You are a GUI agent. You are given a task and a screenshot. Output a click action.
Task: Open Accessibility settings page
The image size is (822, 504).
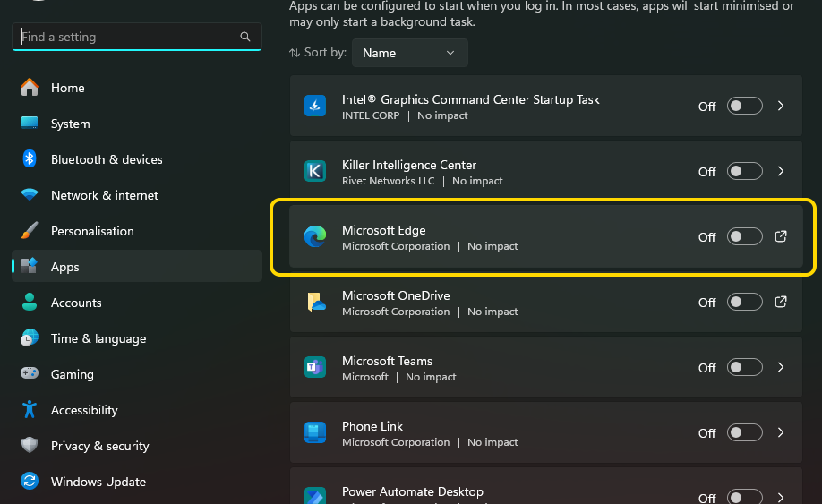pyautogui.click(x=137, y=410)
